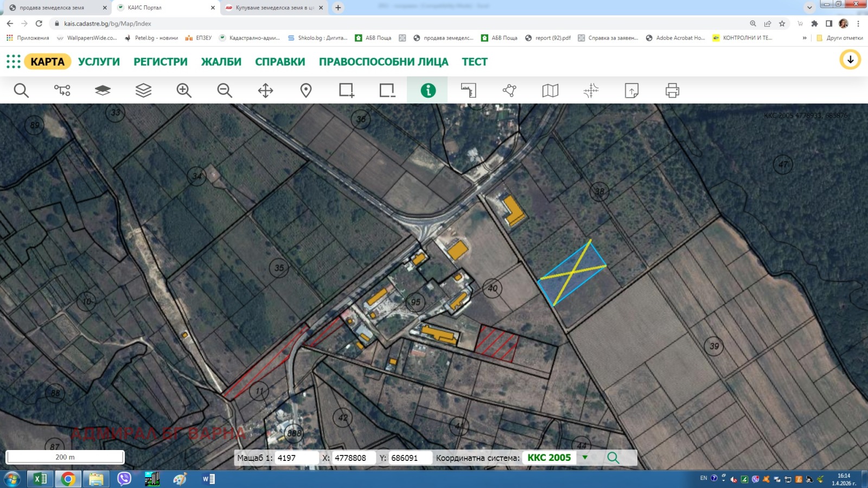
Task: Activate the zoom in tool
Action: click(183, 91)
